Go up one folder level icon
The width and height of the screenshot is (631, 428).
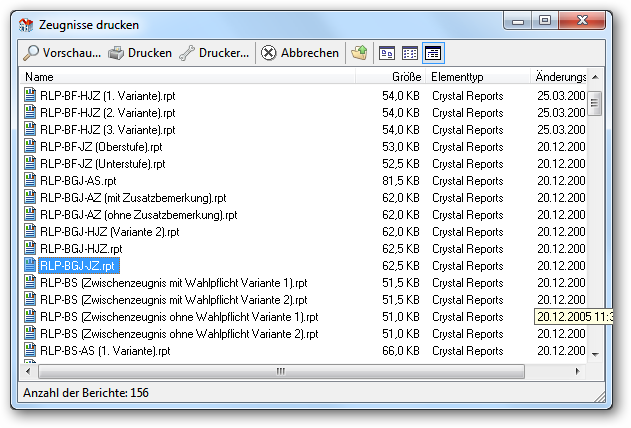point(359,53)
